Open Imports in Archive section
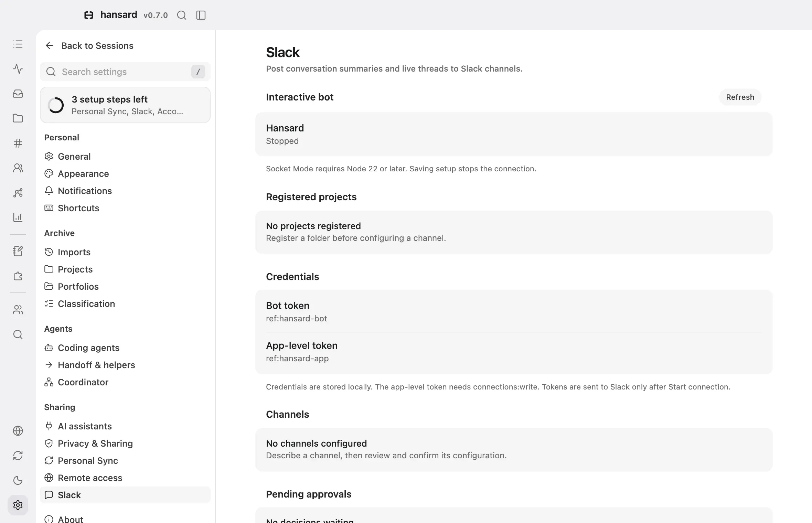This screenshot has width=812, height=523. [125, 252]
